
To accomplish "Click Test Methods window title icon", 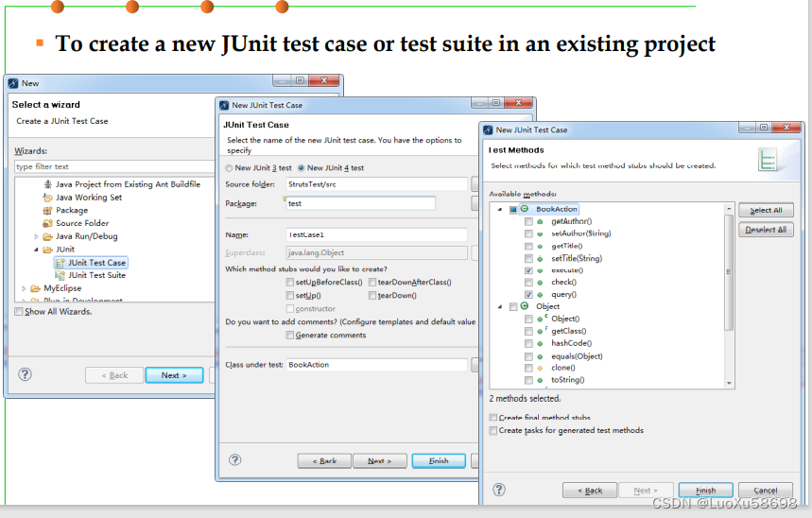I will [488, 130].
